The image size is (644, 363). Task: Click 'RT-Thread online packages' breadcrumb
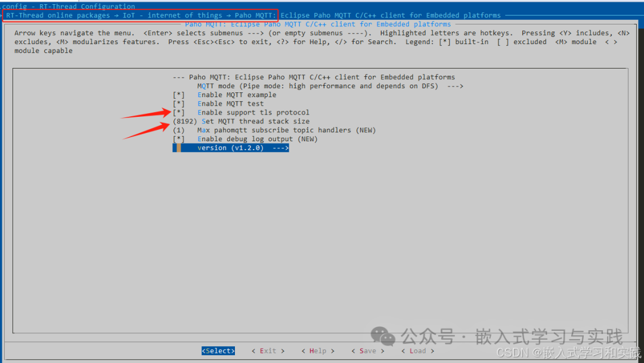pyautogui.click(x=58, y=15)
